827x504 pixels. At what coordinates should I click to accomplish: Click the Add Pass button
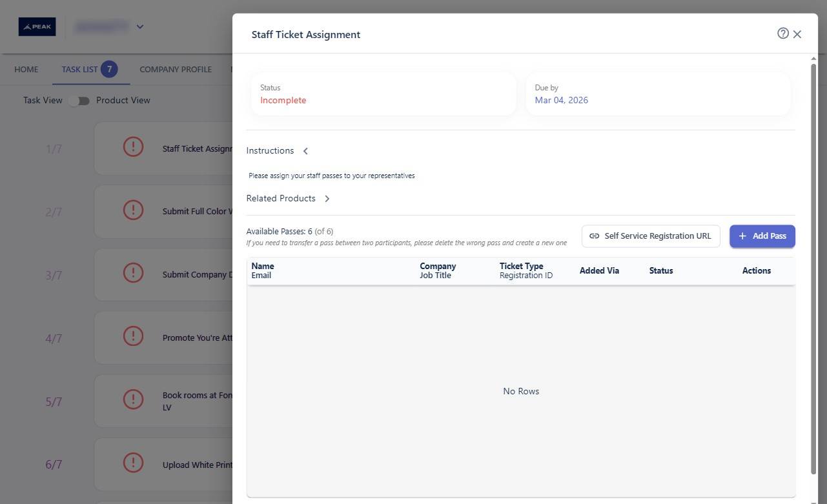pyautogui.click(x=762, y=236)
